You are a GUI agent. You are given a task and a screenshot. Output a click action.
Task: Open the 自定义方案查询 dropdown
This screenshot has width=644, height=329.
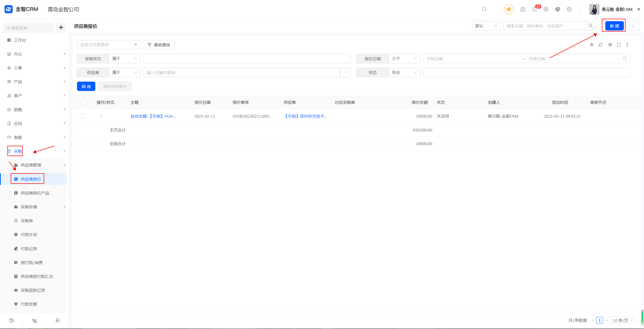click(x=109, y=45)
